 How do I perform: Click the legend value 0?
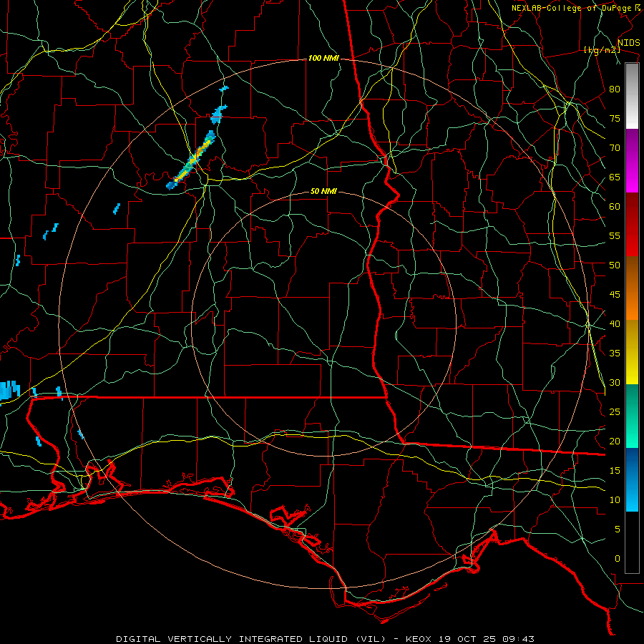618,559
